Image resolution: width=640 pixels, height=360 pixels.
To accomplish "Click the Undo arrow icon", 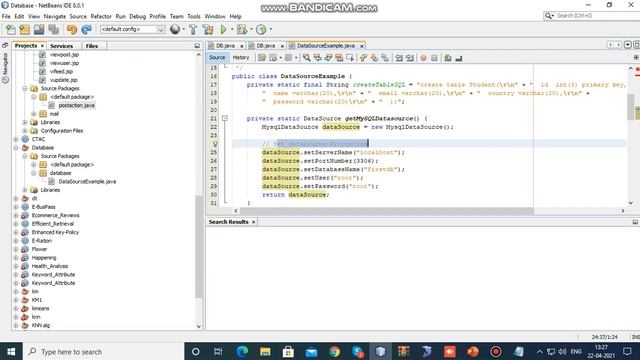I will [72, 29].
